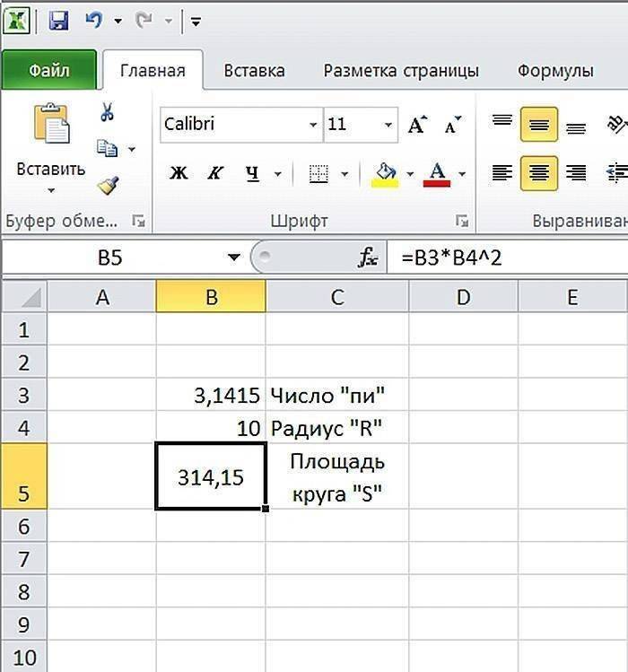The height and width of the screenshot is (672, 628).
Task: Click the Select All corner triangle
Action: click(x=24, y=297)
